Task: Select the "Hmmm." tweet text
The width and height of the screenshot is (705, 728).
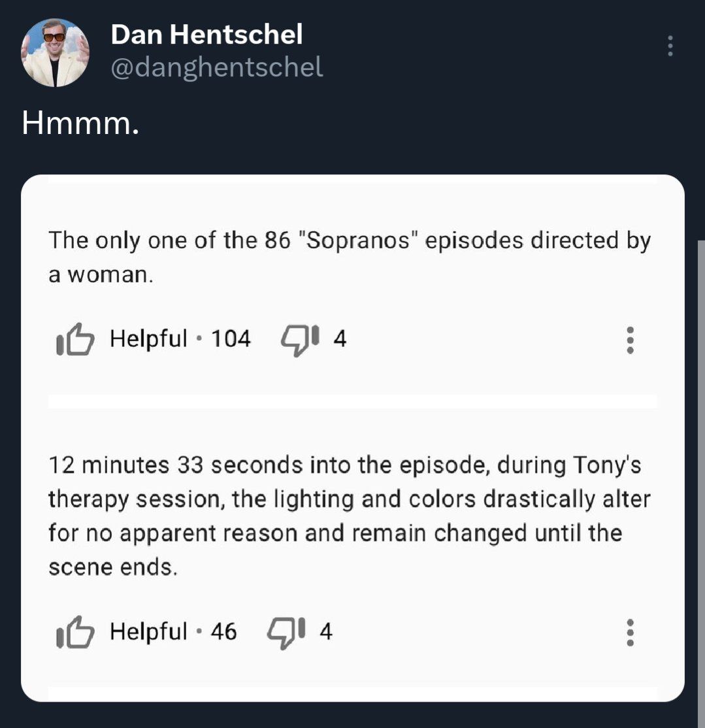Action: click(80, 123)
